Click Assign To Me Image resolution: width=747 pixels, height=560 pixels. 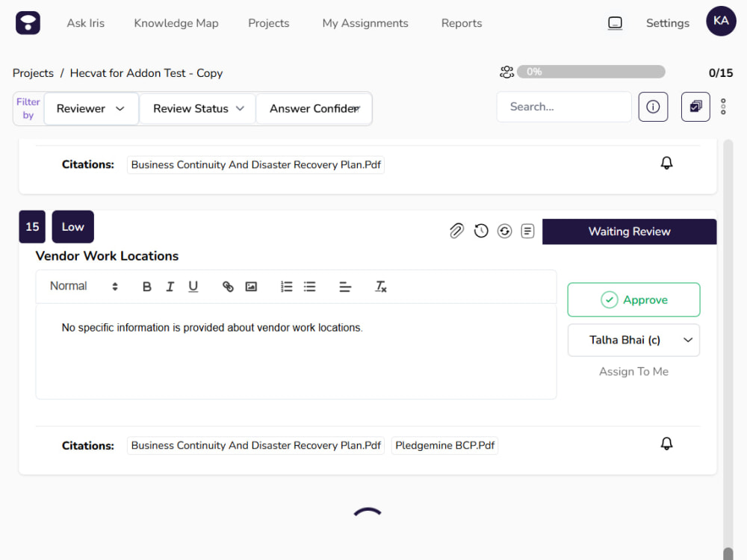pyautogui.click(x=633, y=371)
